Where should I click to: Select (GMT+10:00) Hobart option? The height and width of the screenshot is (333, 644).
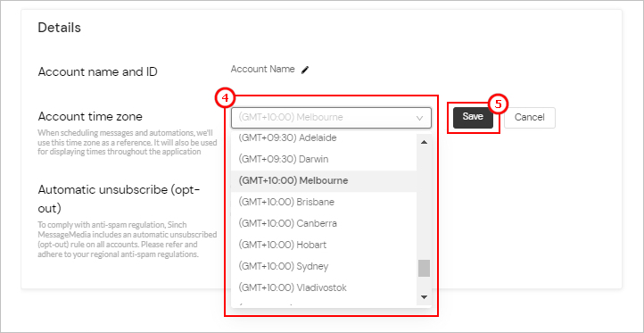coord(324,245)
